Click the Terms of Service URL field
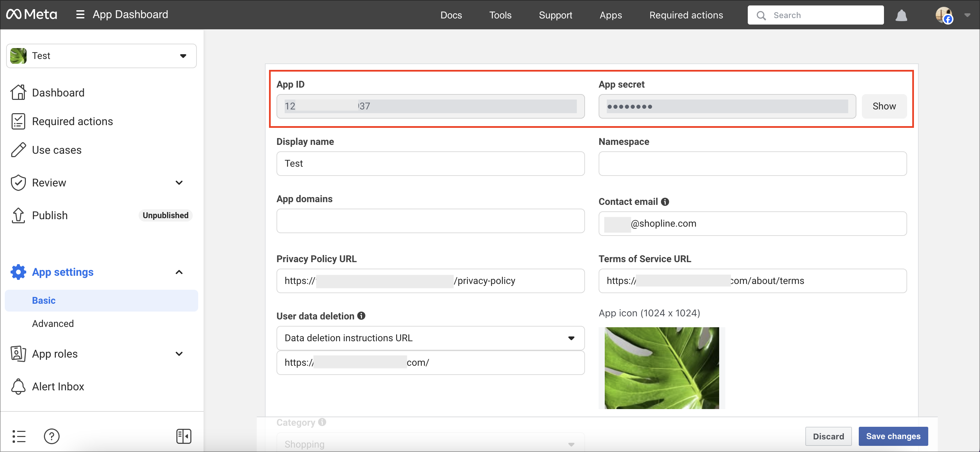 753,281
